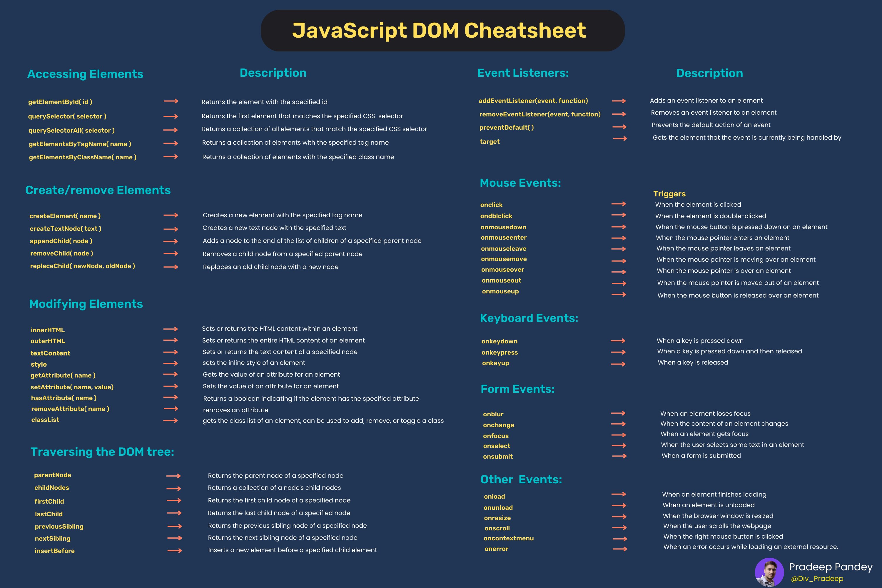882x588 pixels.
Task: Click the JavaScript DOM Cheatsheet title
Action: pos(439,30)
